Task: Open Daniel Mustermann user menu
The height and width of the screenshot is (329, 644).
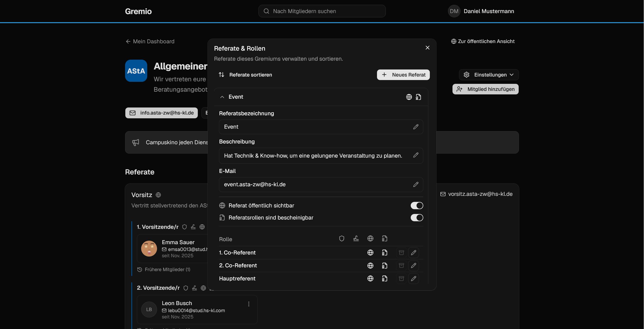Action: tap(481, 11)
